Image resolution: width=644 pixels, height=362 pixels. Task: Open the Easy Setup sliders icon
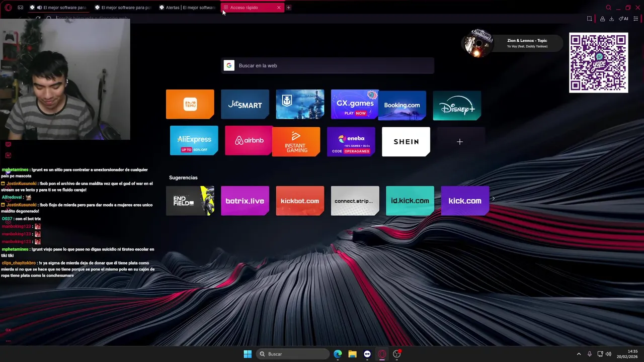(x=635, y=19)
